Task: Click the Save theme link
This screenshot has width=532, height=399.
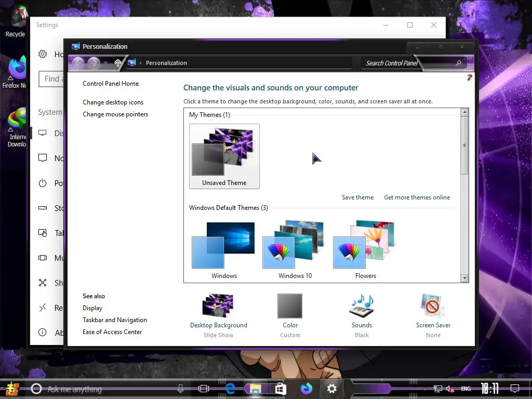Action: [x=357, y=197]
